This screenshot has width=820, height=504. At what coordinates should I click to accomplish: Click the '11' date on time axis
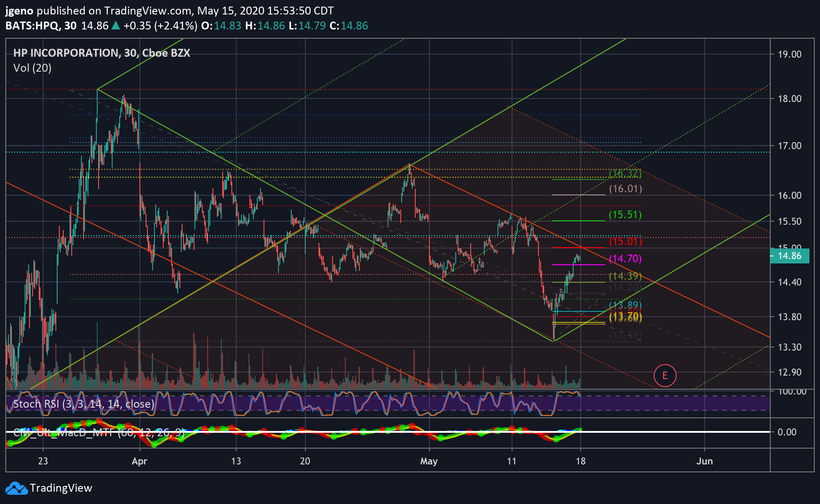[x=512, y=461]
